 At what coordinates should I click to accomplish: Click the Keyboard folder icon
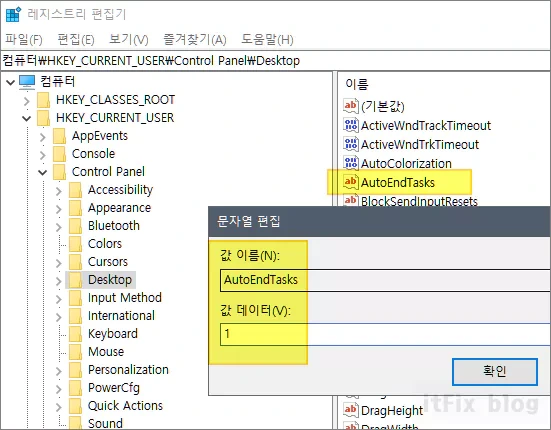[x=75, y=334]
